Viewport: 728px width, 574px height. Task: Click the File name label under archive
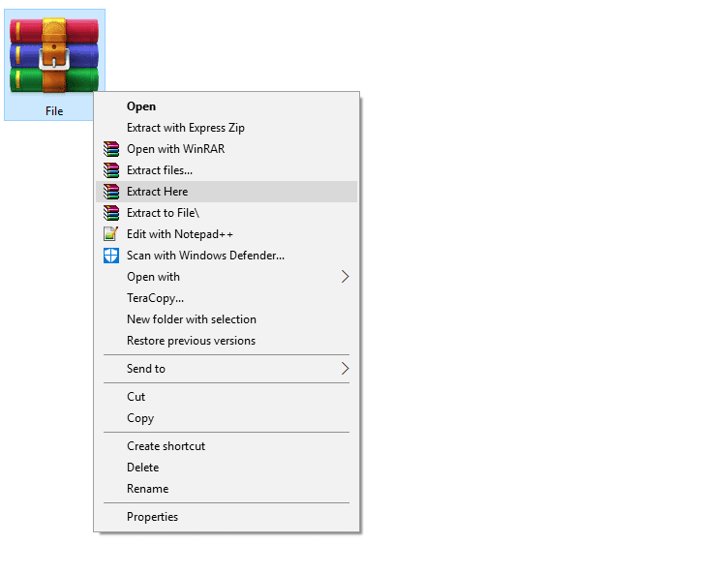coord(54,111)
